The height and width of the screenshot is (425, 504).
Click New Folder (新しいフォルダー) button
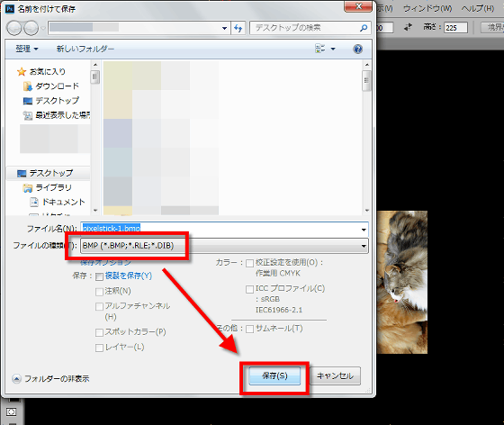pos(85,49)
